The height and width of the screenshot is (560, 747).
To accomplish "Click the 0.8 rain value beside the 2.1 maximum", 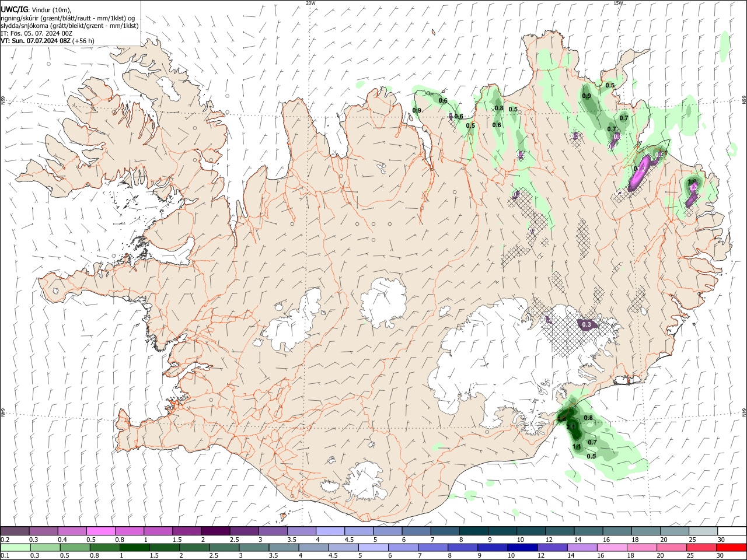I will (588, 418).
